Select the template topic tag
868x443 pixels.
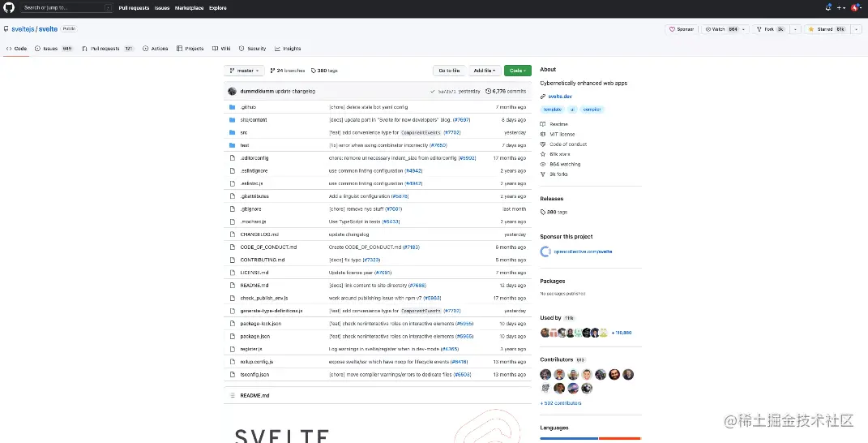553,110
